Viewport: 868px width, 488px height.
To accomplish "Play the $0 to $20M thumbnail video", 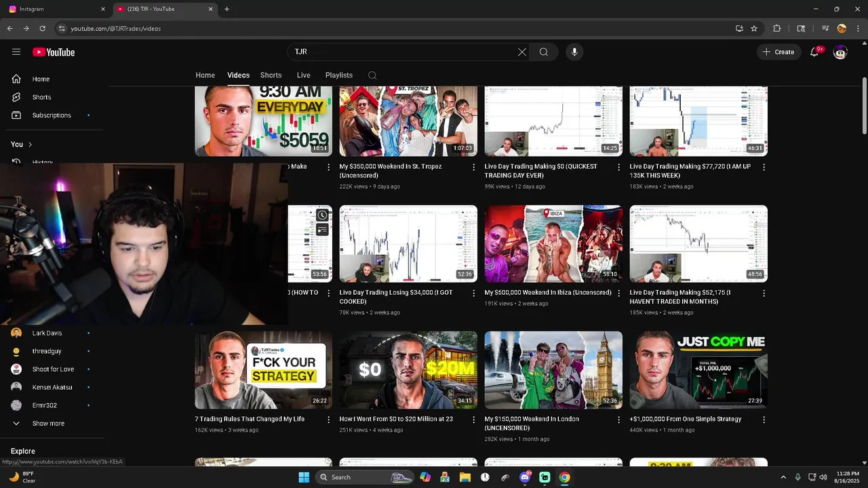I will [x=408, y=370].
